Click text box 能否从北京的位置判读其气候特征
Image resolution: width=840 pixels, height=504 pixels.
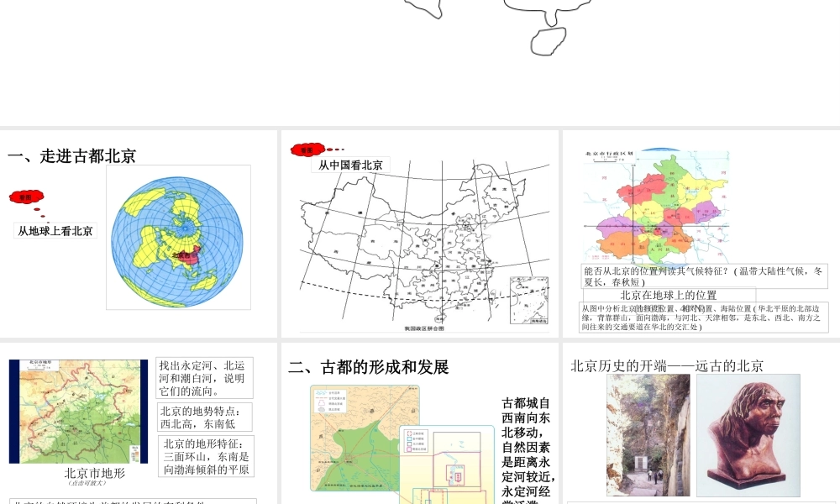pyautogui.click(x=705, y=276)
